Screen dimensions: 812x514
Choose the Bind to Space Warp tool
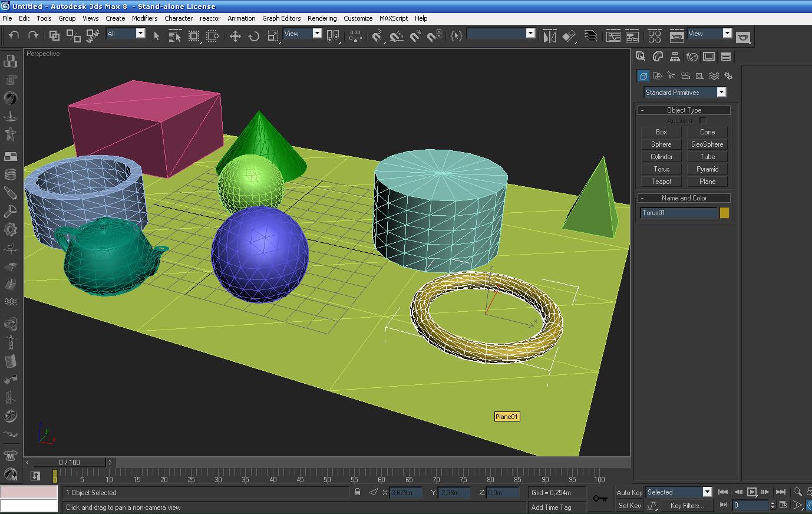point(92,36)
